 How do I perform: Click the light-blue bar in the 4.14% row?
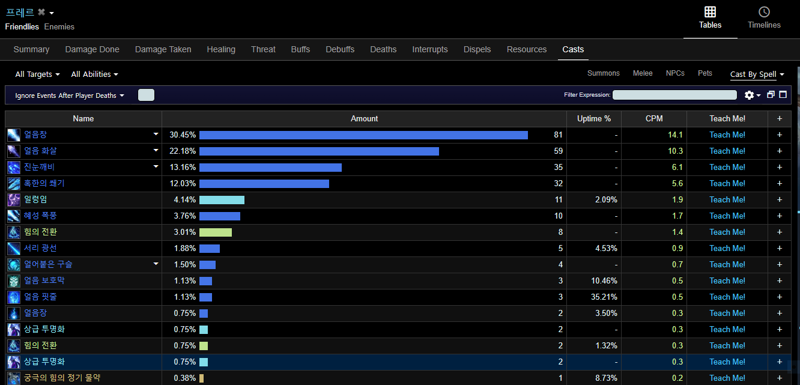[x=222, y=200]
